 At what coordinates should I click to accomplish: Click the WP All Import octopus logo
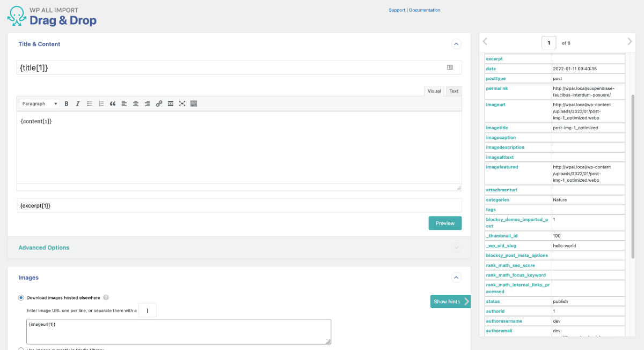click(16, 17)
